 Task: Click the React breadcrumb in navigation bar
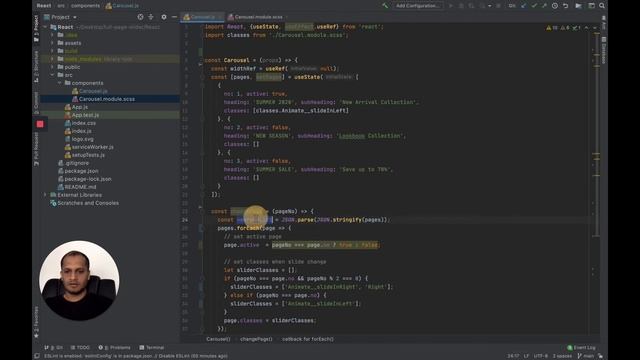[x=44, y=6]
